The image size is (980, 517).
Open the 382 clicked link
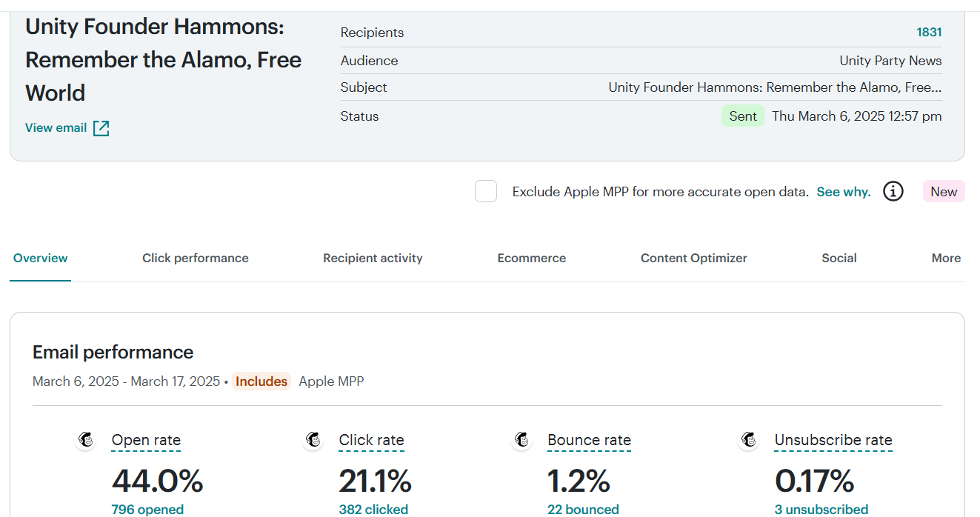373,510
